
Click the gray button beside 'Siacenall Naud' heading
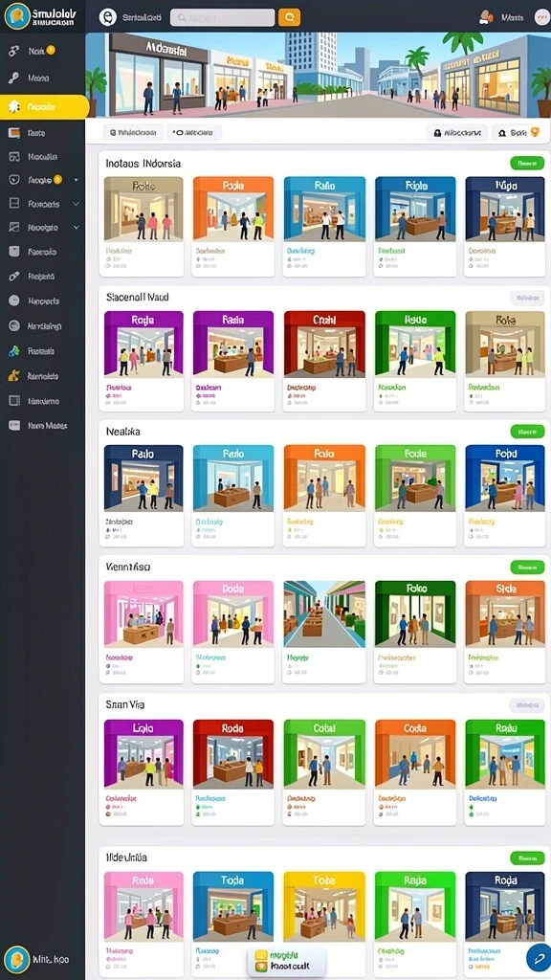coord(527,298)
